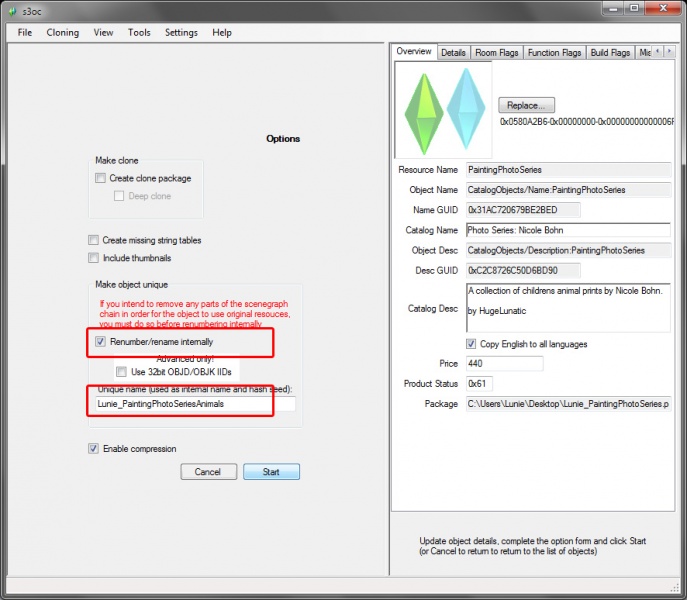Enable Use 32bit OBJD/OBJK IIDs
The image size is (687, 600).
[122, 371]
